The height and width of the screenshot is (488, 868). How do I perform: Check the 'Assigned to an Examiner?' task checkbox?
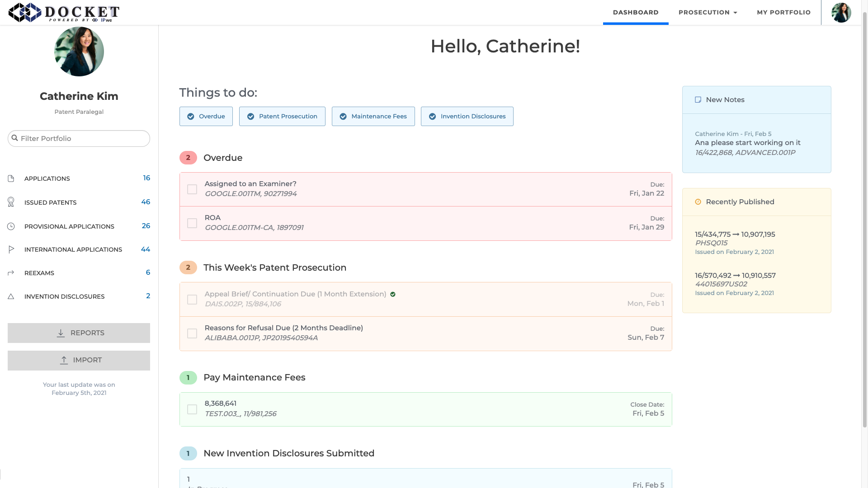click(x=192, y=189)
